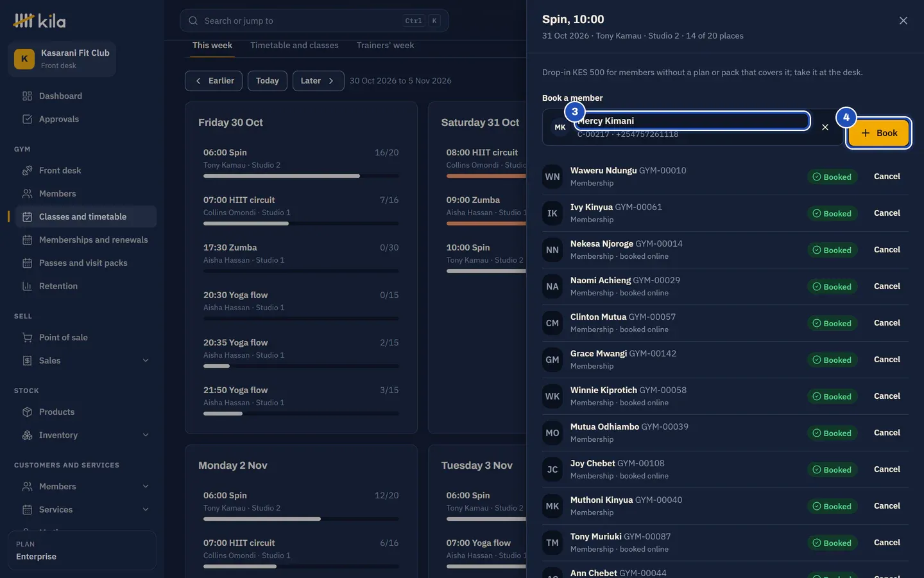Click the Front desk icon
Image resolution: width=924 pixels, height=578 pixels.
(27, 171)
